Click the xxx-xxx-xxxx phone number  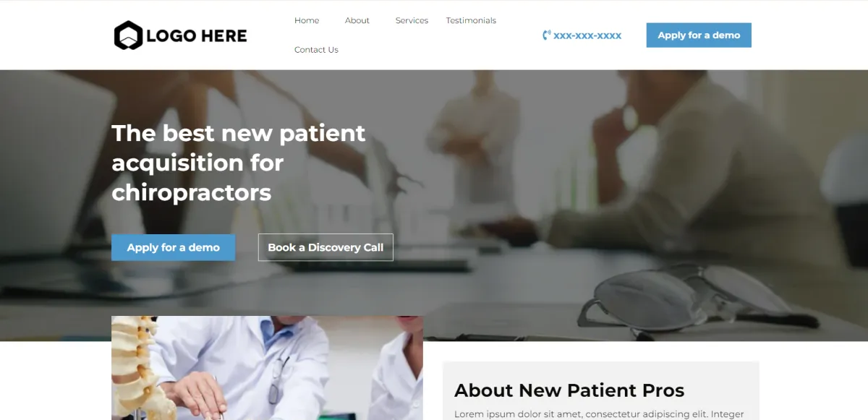587,35
